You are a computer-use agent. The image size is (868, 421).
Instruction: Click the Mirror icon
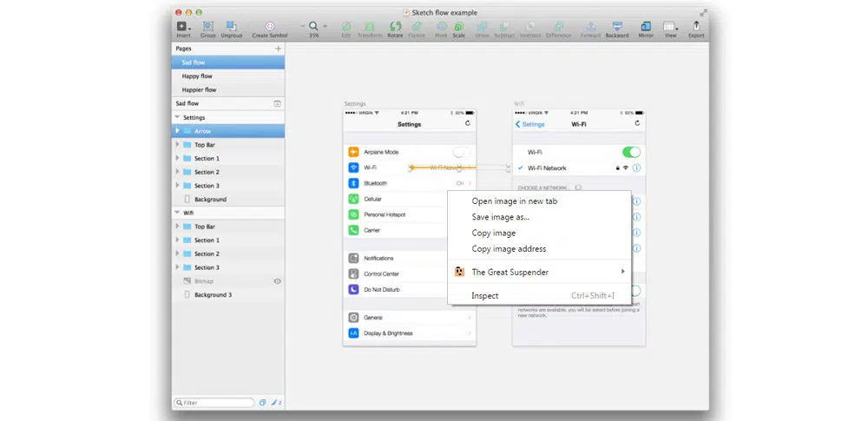pyautogui.click(x=646, y=27)
